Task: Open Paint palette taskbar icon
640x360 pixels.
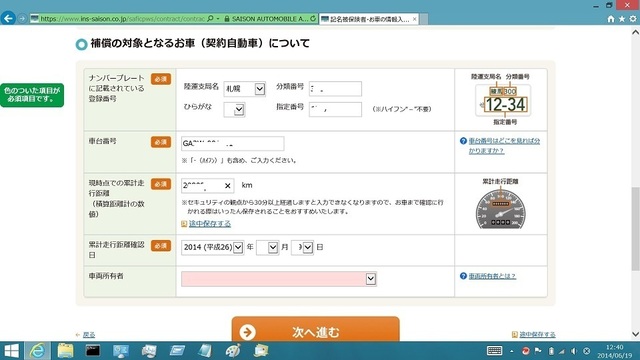Action: pyautogui.click(x=233, y=351)
